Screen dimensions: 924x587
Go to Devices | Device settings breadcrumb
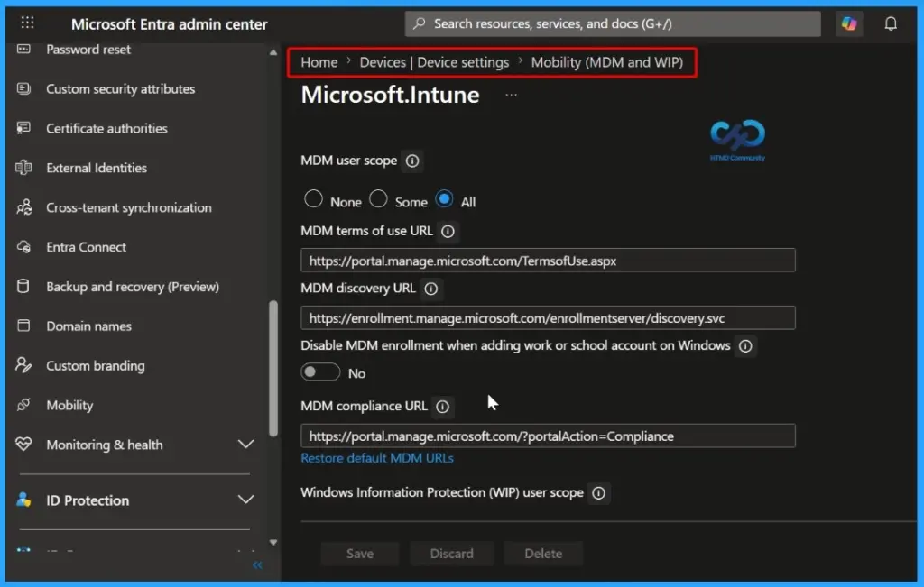click(x=434, y=62)
